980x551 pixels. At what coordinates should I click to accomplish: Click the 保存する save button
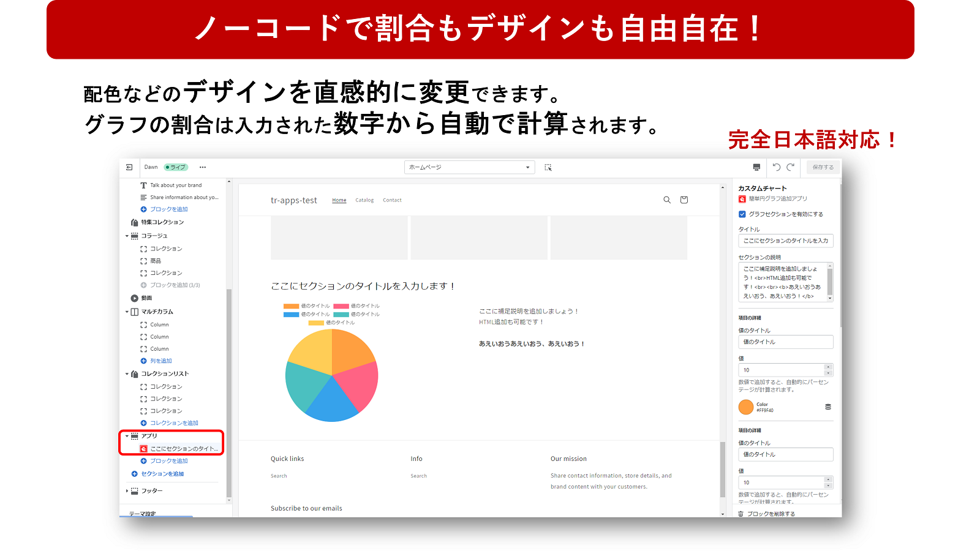[x=823, y=167]
